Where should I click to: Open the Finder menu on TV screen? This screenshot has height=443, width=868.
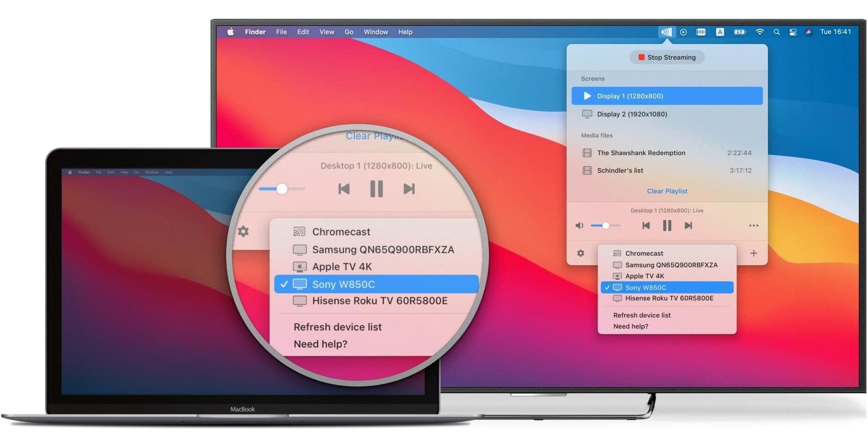(255, 32)
